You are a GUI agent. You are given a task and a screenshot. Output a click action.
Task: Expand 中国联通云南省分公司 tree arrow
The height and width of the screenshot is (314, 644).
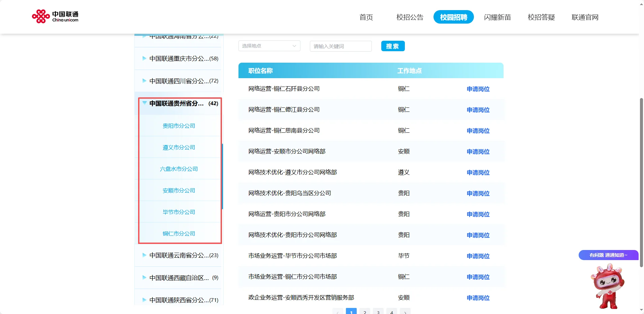pyautogui.click(x=144, y=255)
